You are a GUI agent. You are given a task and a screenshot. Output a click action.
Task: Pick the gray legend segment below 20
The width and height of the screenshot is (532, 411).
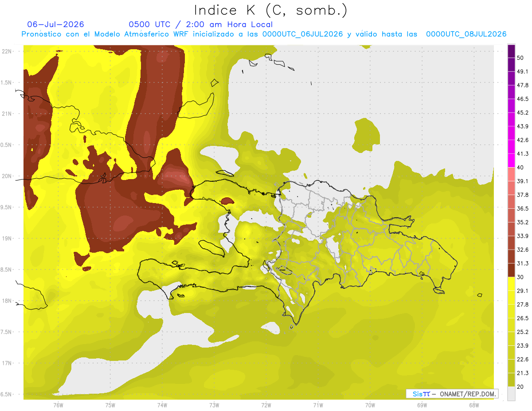coord(511,393)
